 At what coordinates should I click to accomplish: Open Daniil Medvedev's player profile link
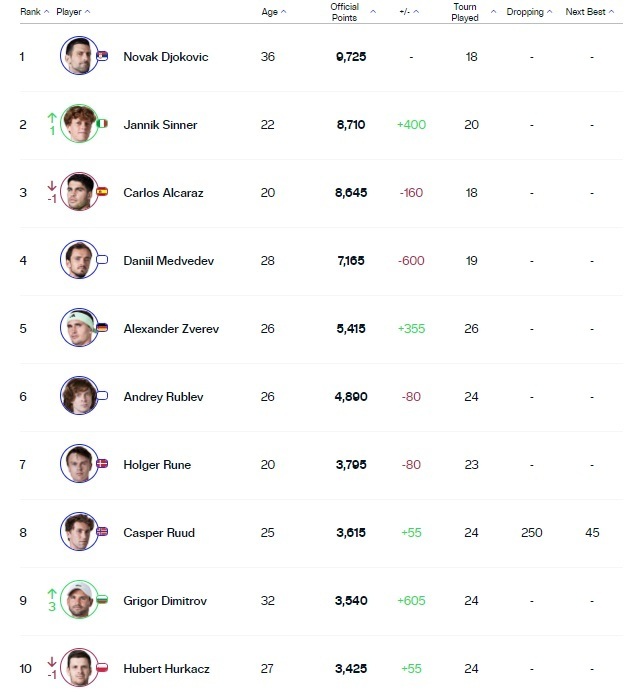click(168, 261)
